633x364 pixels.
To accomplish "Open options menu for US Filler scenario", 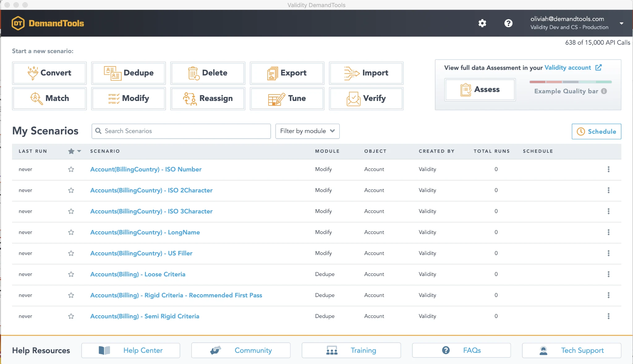I will click(608, 253).
